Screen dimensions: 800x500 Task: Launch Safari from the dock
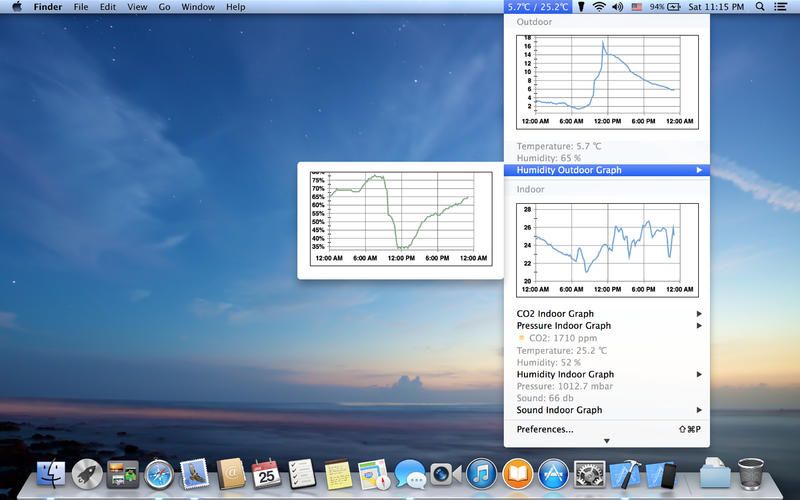(x=159, y=474)
